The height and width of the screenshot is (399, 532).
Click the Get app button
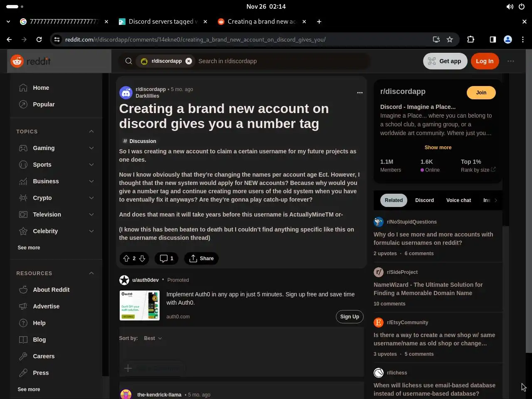tap(445, 61)
